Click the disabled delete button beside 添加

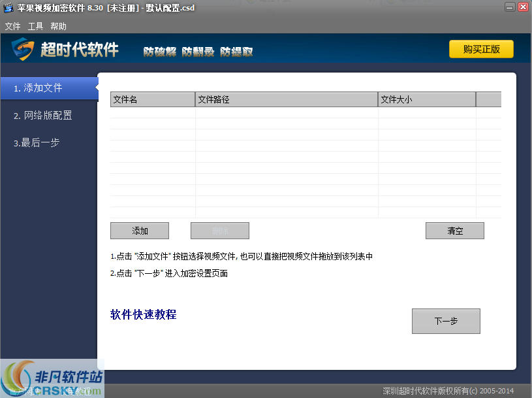[x=220, y=231]
